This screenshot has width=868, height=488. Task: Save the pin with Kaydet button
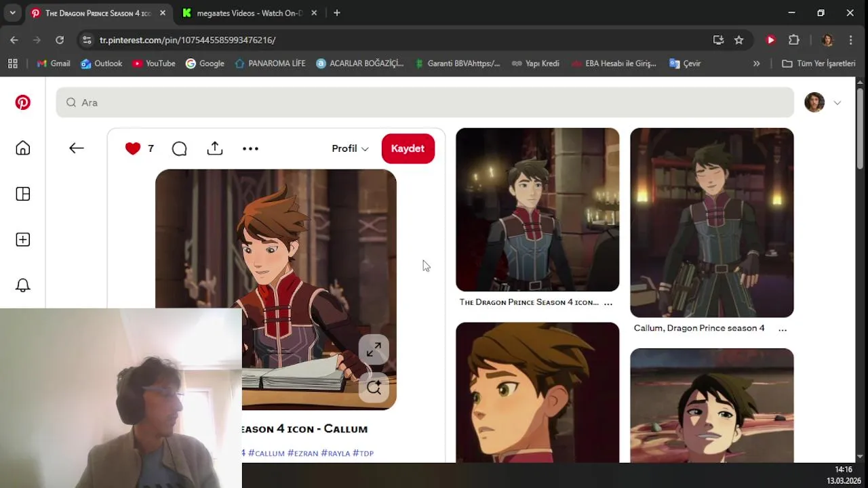[408, 148]
